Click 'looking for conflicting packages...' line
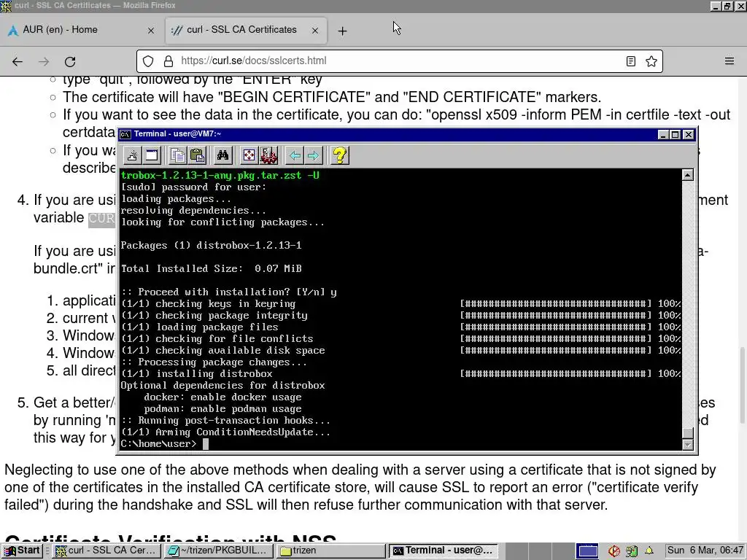The width and height of the screenshot is (747, 560). pyautogui.click(x=222, y=222)
